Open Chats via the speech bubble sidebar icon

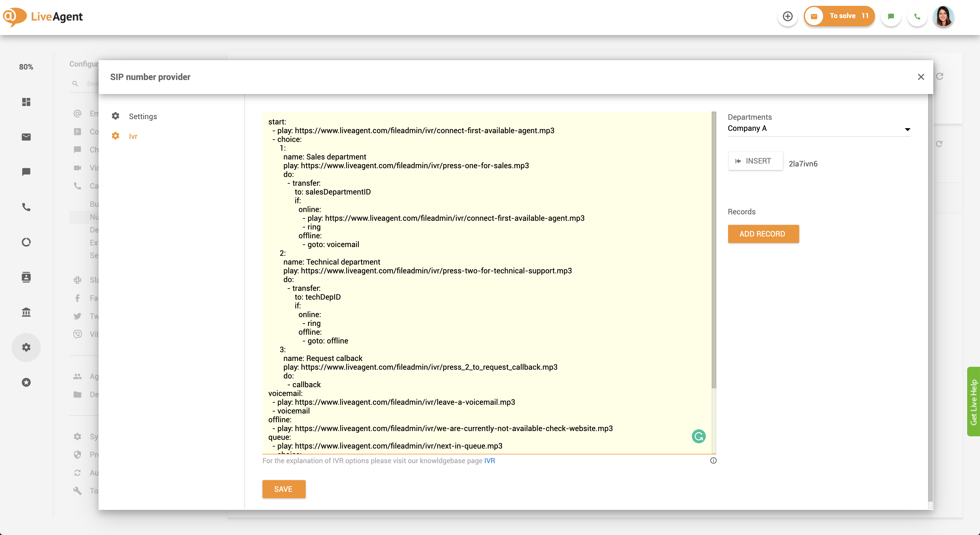(x=26, y=172)
